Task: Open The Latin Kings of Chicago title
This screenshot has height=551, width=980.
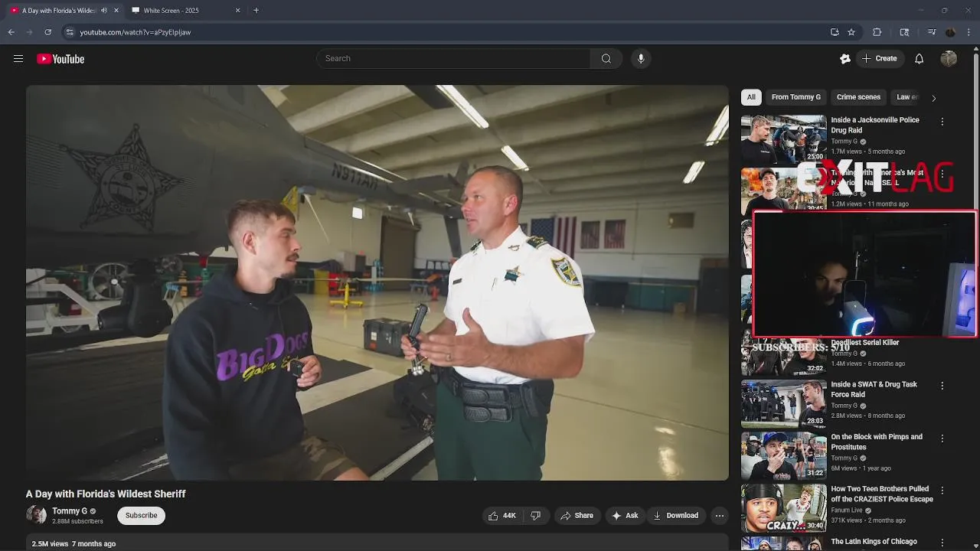Action: click(x=874, y=542)
